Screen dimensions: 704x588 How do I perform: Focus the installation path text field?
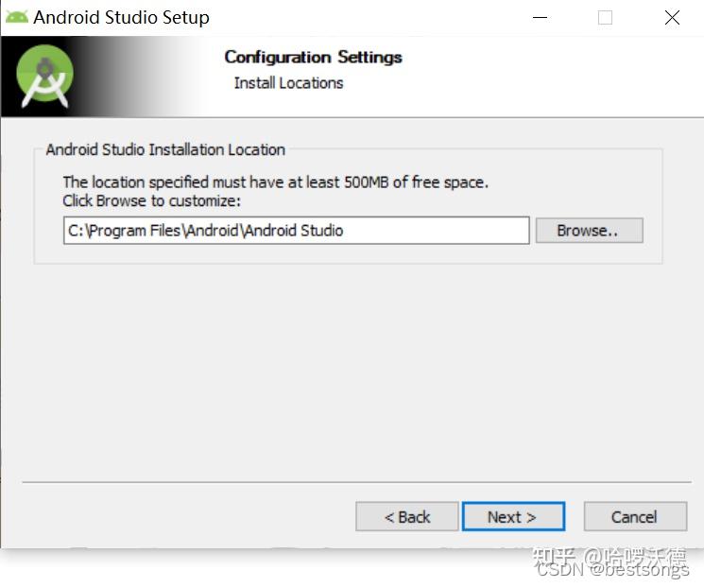pos(296,231)
